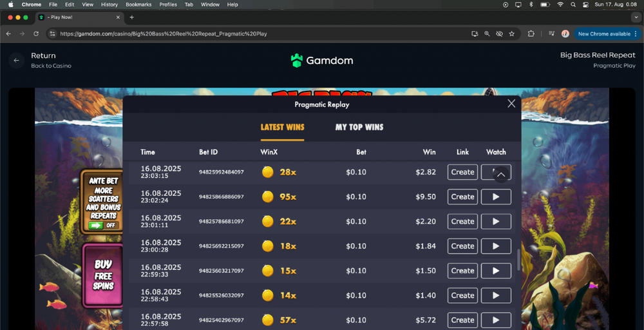
Task: Toggle the Ante Bet switch
Action: point(103,226)
